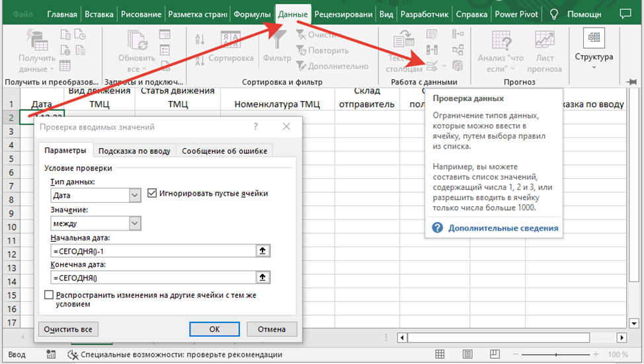Screen dimensions: 644x364
Task: Open the Главная ribbon tab
Action: [x=62, y=15]
